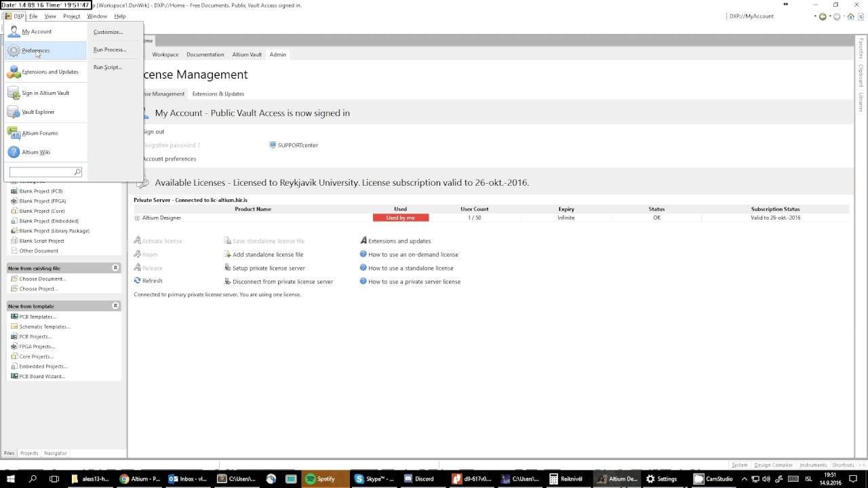Click the Windows Start button
The width and height of the screenshot is (868, 488).
(x=11, y=479)
